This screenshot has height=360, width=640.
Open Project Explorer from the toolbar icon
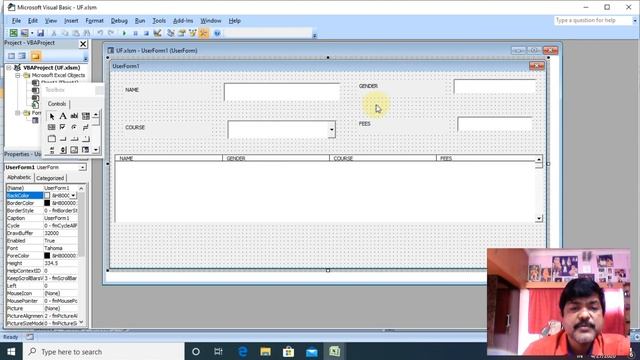(171, 33)
